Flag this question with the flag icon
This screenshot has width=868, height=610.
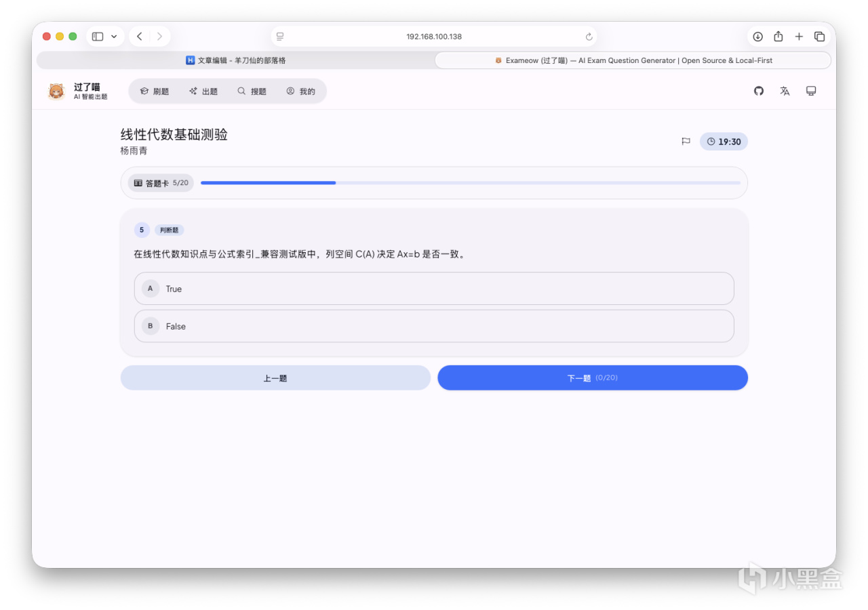(686, 142)
